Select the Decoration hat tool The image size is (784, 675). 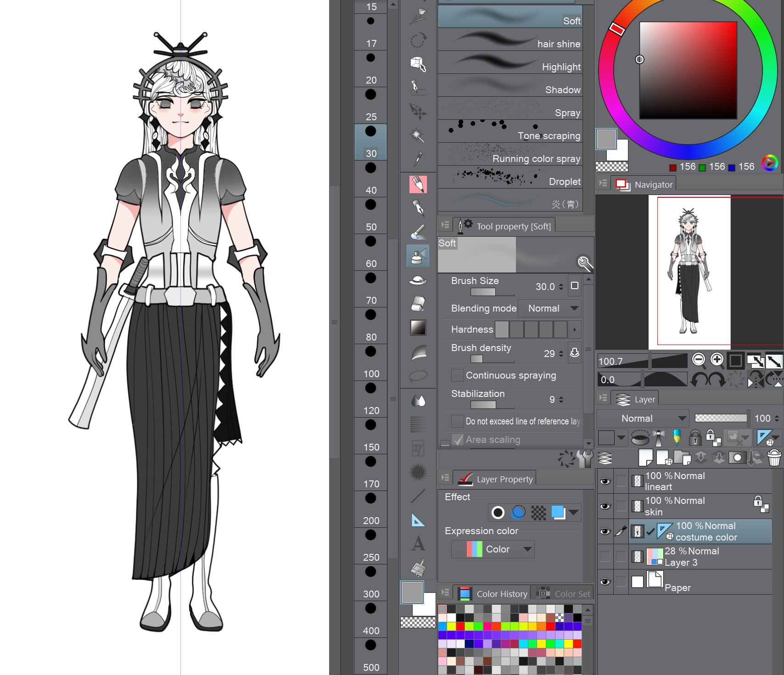click(418, 279)
